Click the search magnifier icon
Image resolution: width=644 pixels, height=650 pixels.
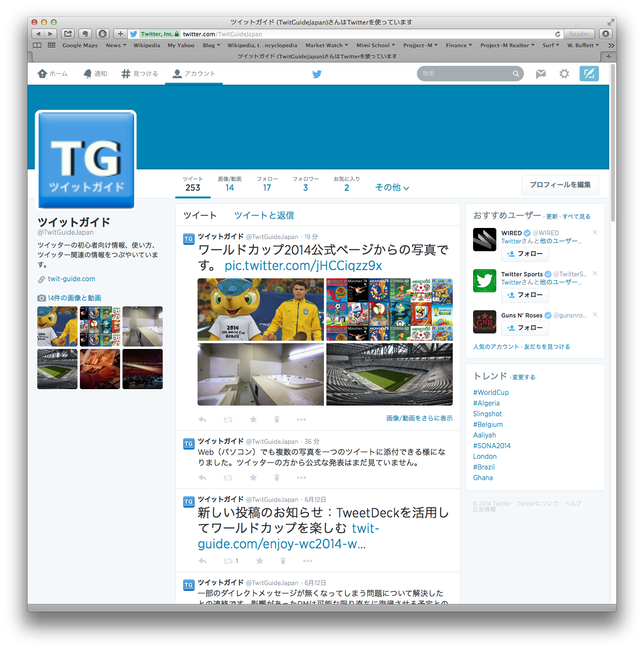click(x=516, y=74)
